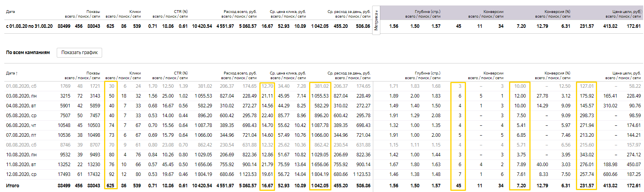
Task: Click Расход всего header in lower table
Action: point(240,73)
